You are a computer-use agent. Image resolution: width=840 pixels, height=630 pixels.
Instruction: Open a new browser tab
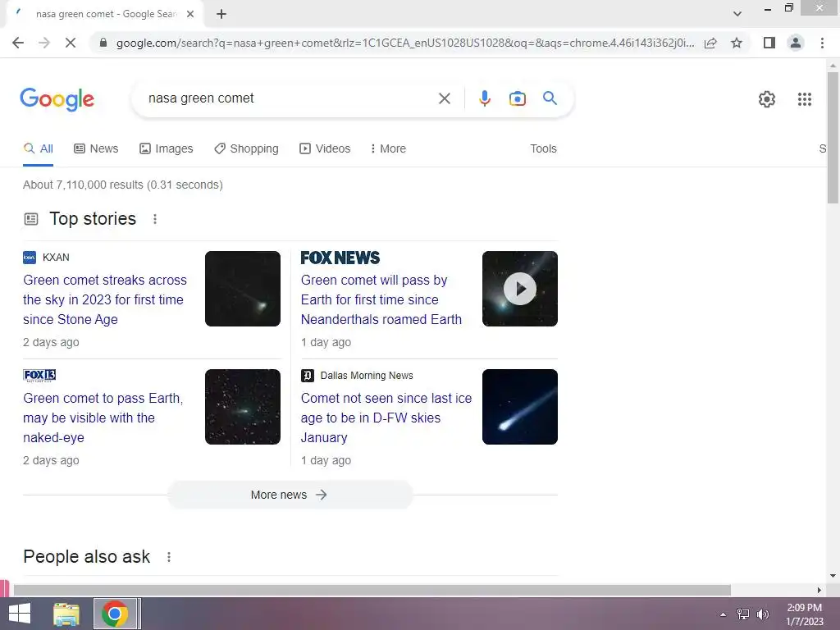tap(221, 14)
